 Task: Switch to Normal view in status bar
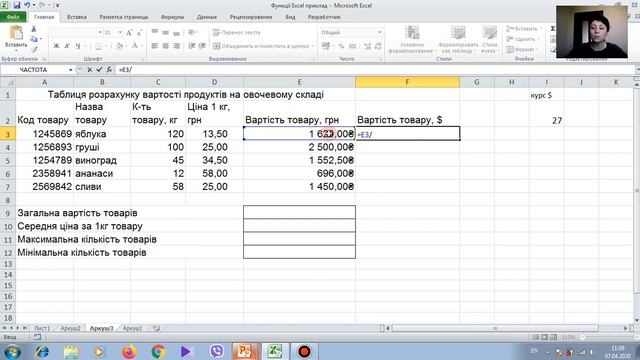coord(536,337)
